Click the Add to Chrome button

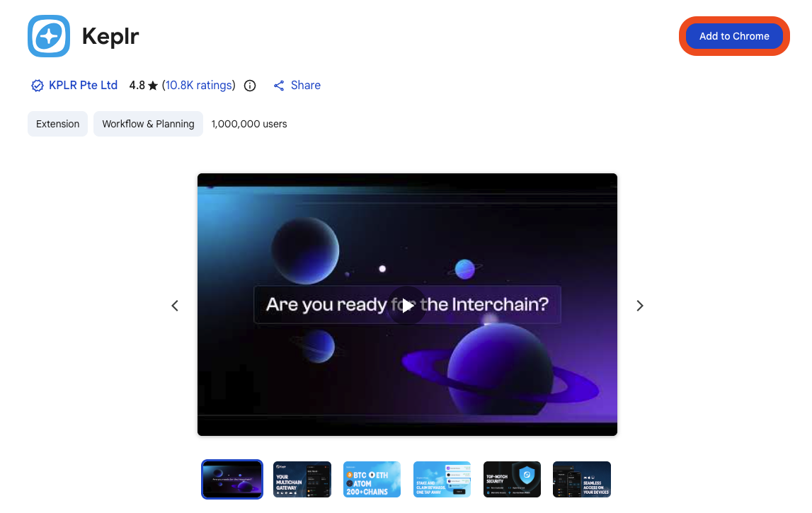734,36
